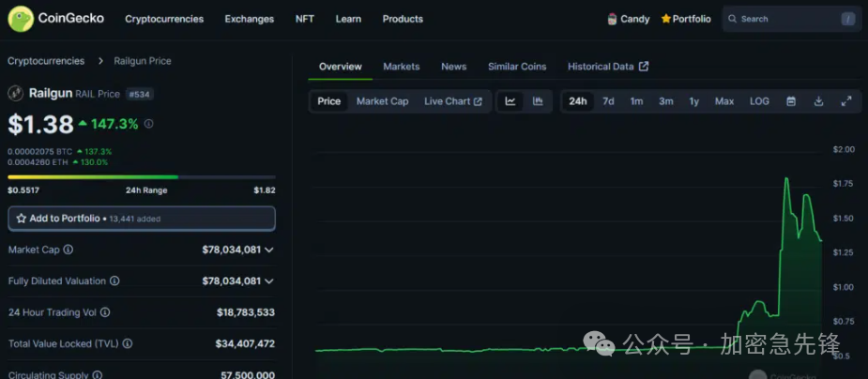
Task: Click the Total Value Locked info icon
Action: [128, 343]
